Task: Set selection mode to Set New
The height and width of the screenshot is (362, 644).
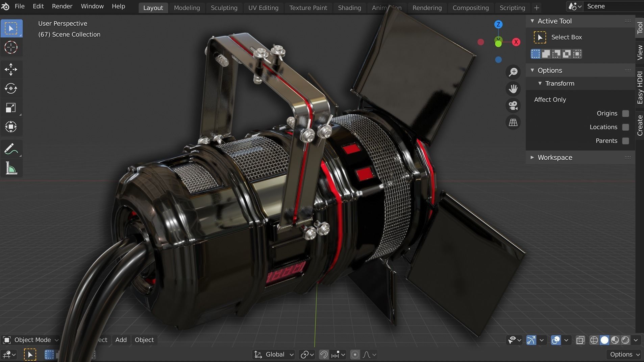Action: click(x=536, y=54)
